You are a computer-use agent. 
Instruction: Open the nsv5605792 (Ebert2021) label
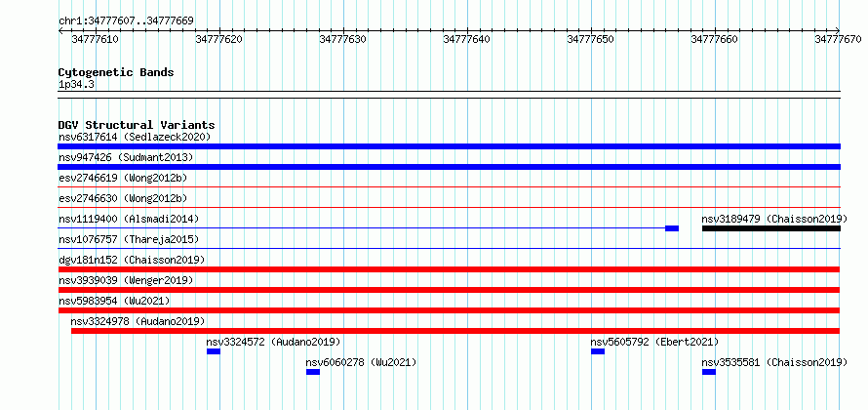(x=654, y=342)
